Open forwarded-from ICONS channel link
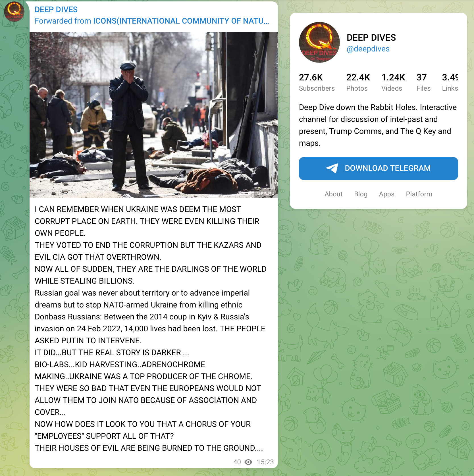Screen dimensions: 474x476 (181, 21)
